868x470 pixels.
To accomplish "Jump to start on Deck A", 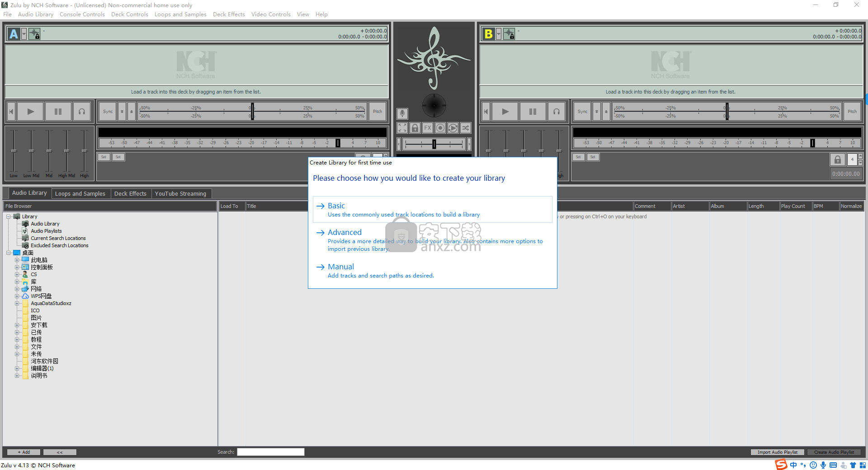I will click(11, 112).
